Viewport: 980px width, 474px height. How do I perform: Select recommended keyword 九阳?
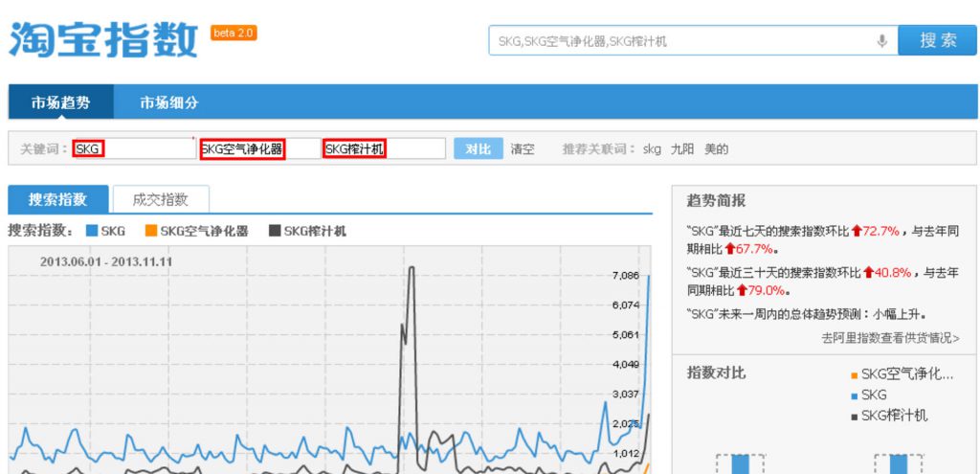681,149
